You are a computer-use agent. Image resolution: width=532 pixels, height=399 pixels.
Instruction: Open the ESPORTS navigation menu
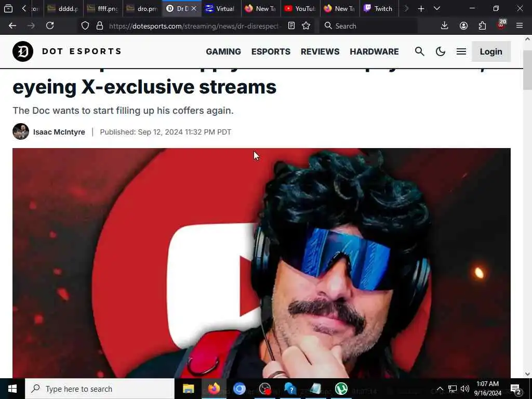(271, 51)
